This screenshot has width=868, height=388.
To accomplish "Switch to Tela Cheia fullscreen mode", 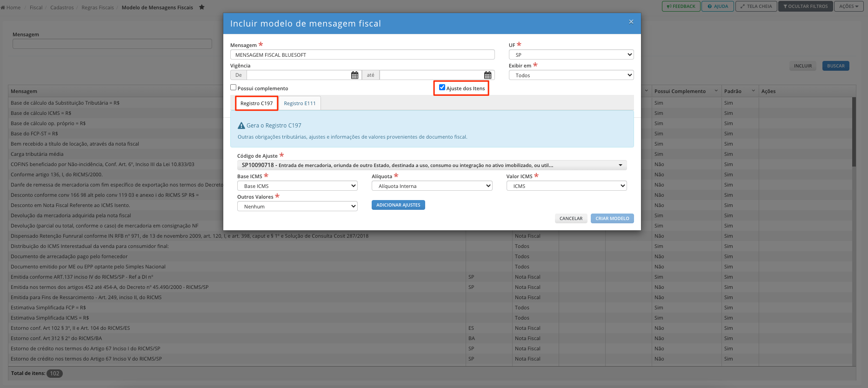I will [756, 7].
